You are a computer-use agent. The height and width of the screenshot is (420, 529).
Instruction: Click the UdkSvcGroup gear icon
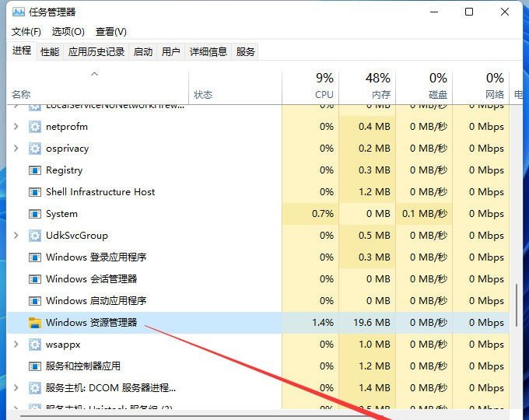click(x=35, y=236)
